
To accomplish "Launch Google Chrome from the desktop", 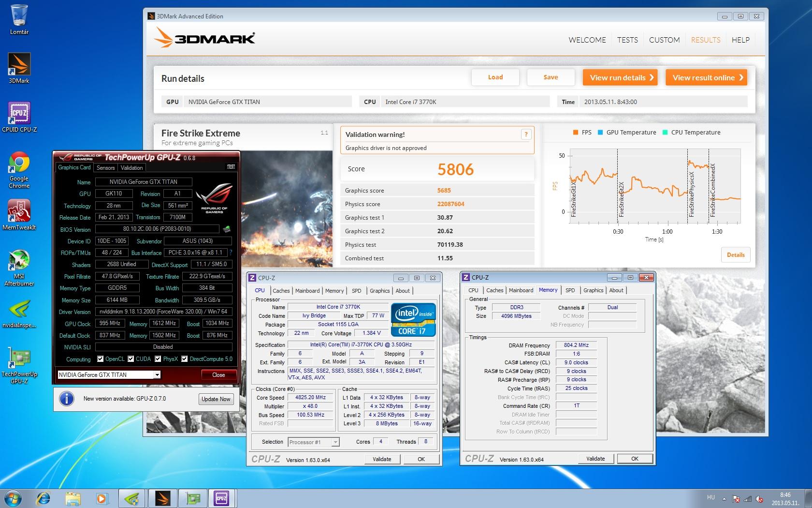I will click(19, 169).
